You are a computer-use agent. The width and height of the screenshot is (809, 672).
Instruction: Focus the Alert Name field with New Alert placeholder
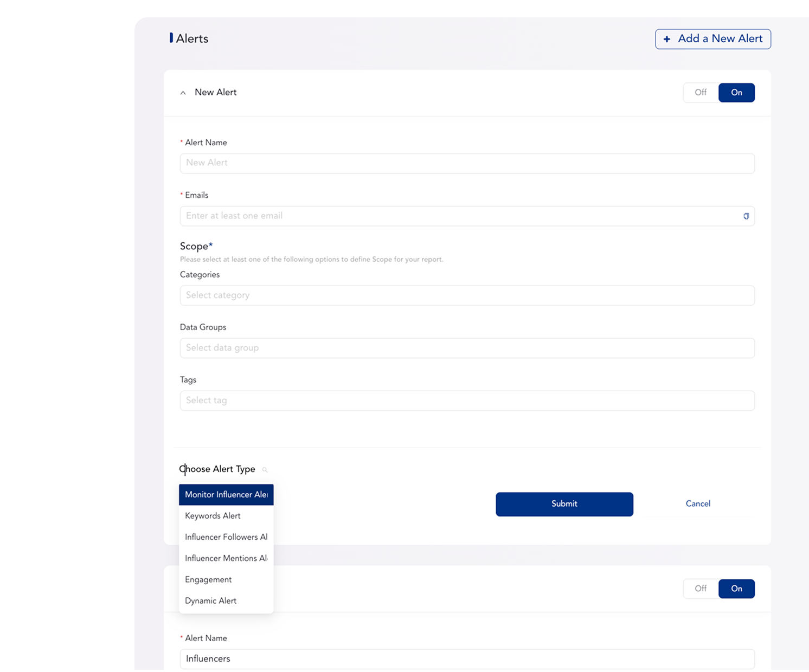[x=467, y=163]
